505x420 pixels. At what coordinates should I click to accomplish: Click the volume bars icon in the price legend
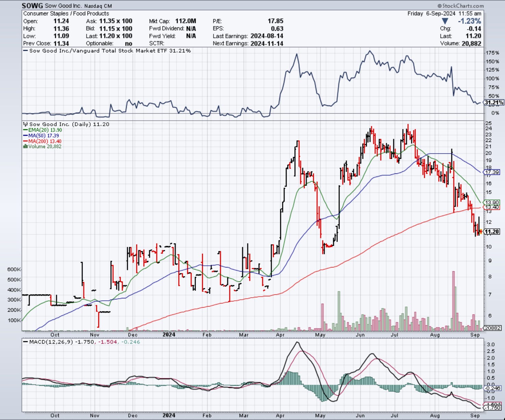click(x=25, y=146)
